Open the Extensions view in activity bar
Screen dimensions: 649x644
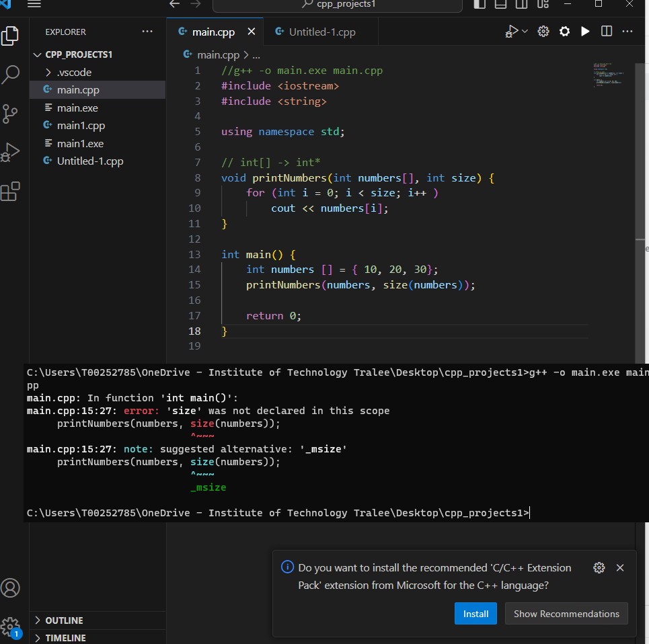coord(10,191)
